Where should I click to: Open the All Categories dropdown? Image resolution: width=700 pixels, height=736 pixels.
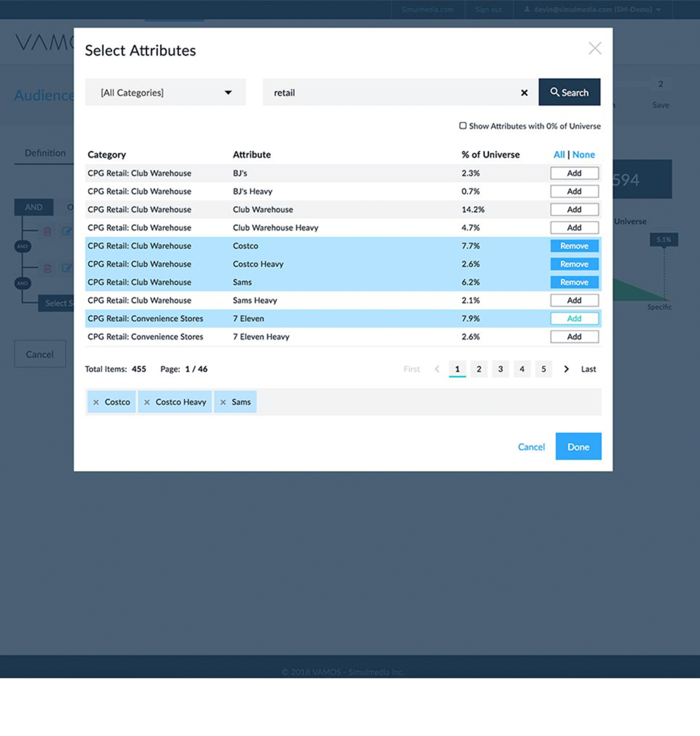click(x=165, y=92)
